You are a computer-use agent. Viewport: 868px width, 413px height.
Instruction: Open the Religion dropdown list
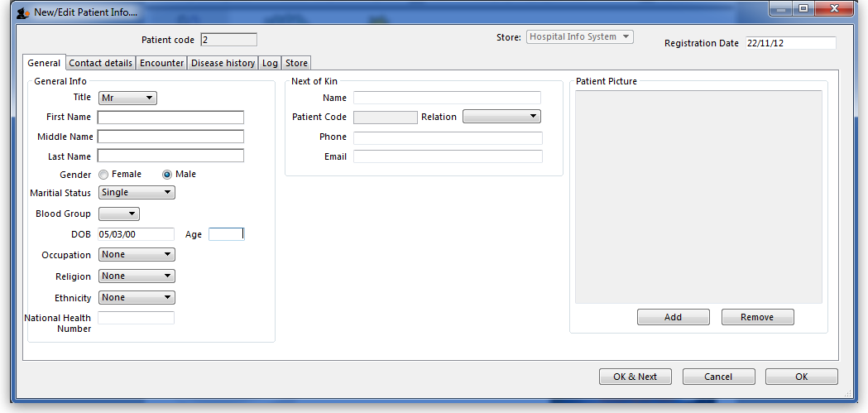(137, 276)
